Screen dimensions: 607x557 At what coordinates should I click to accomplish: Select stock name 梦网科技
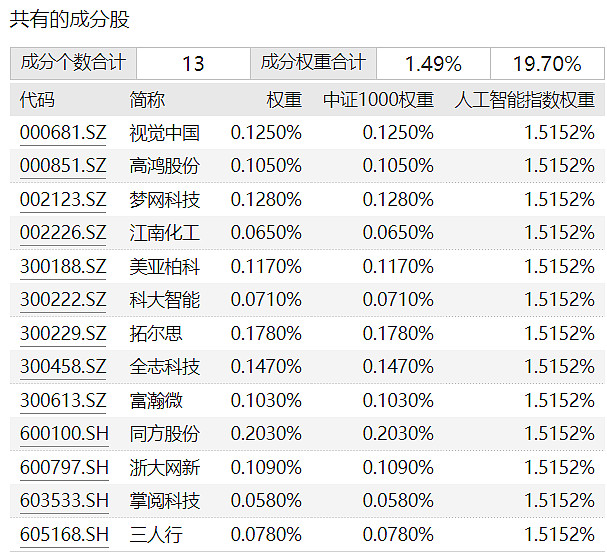pos(165,200)
